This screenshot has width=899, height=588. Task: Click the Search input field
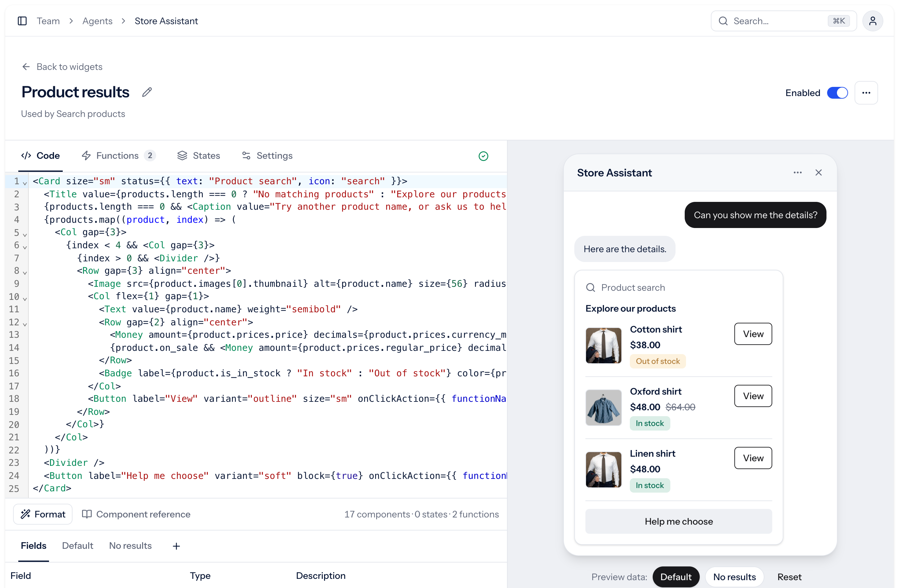pyautogui.click(x=783, y=21)
